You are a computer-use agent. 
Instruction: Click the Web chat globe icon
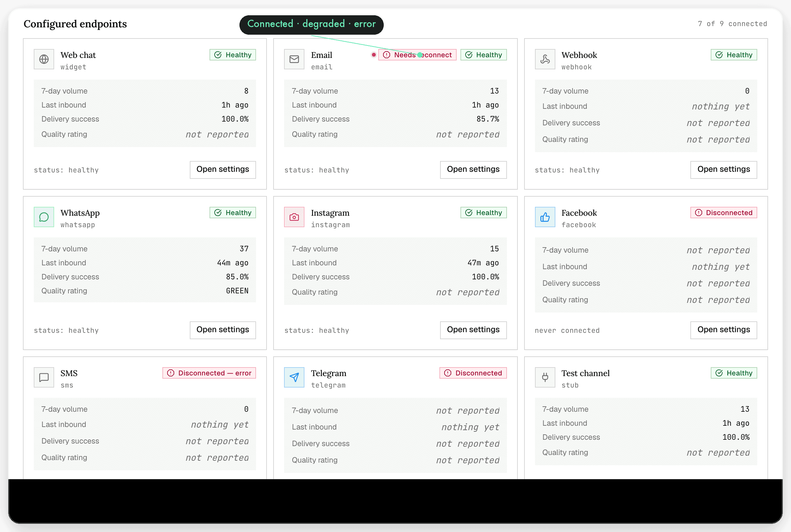click(x=44, y=59)
